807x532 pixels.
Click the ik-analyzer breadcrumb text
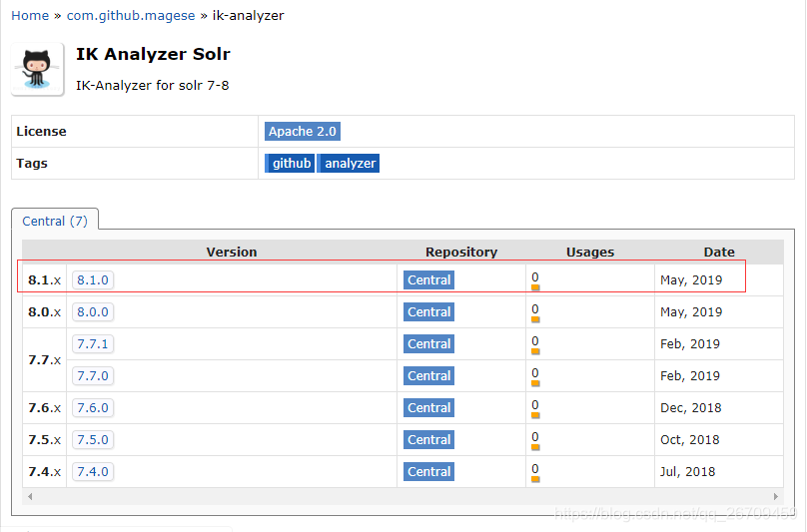pyautogui.click(x=248, y=15)
